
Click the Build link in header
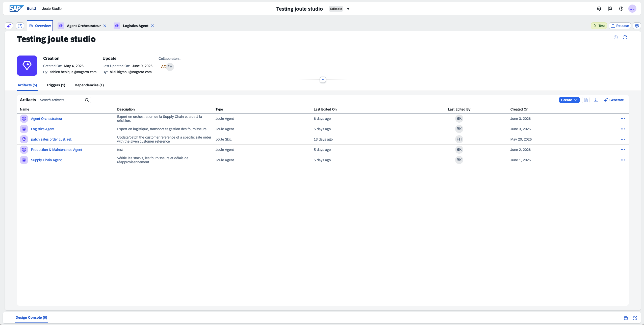[31, 8]
